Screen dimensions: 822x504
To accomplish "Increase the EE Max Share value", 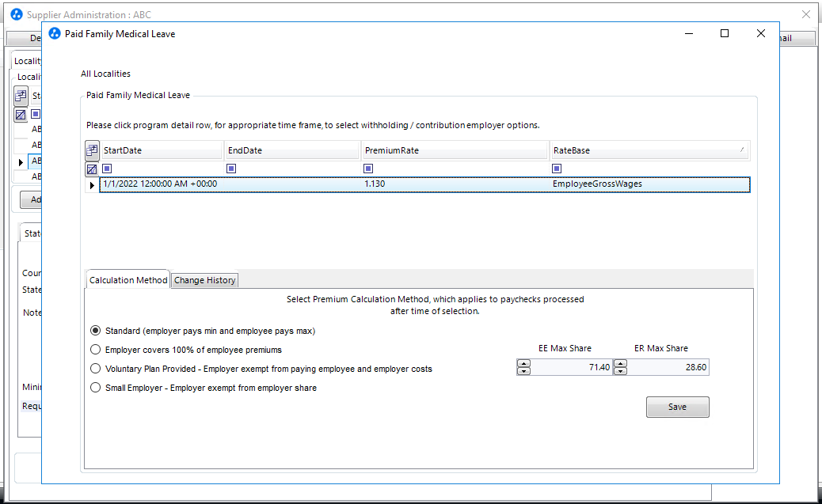I will point(523,364).
